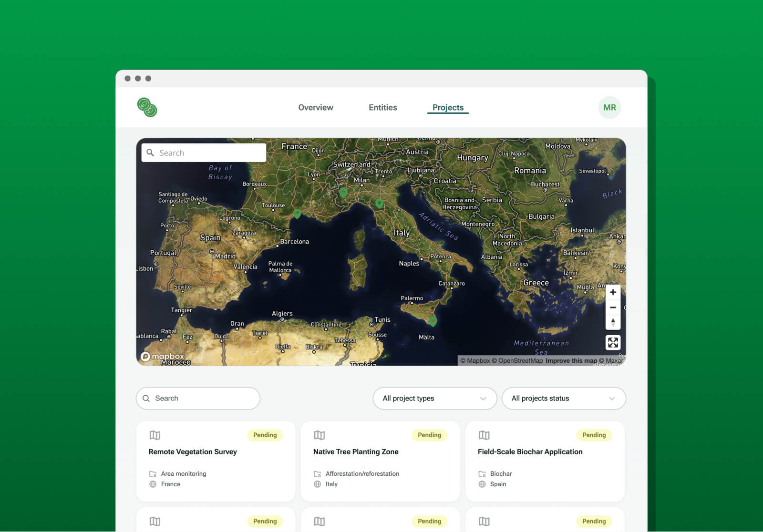
Task: Go to the Entities tab
Action: click(x=382, y=108)
